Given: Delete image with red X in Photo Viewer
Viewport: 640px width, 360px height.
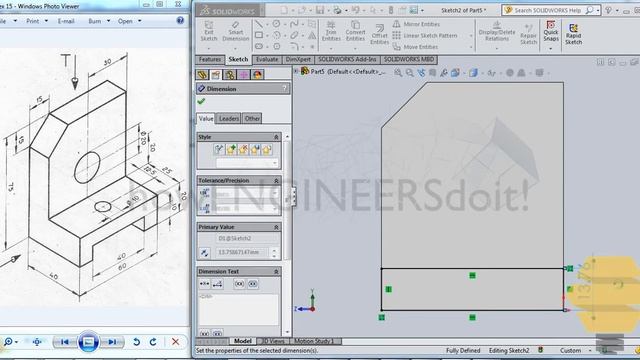Looking at the screenshot, I should (176, 342).
